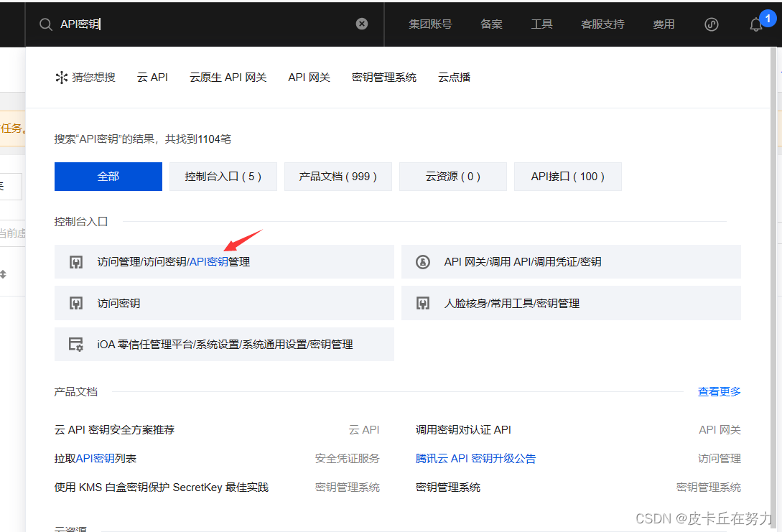
Task: Click 安全凭证服务 label beside 拉取API密钥列表
Action: (347, 459)
